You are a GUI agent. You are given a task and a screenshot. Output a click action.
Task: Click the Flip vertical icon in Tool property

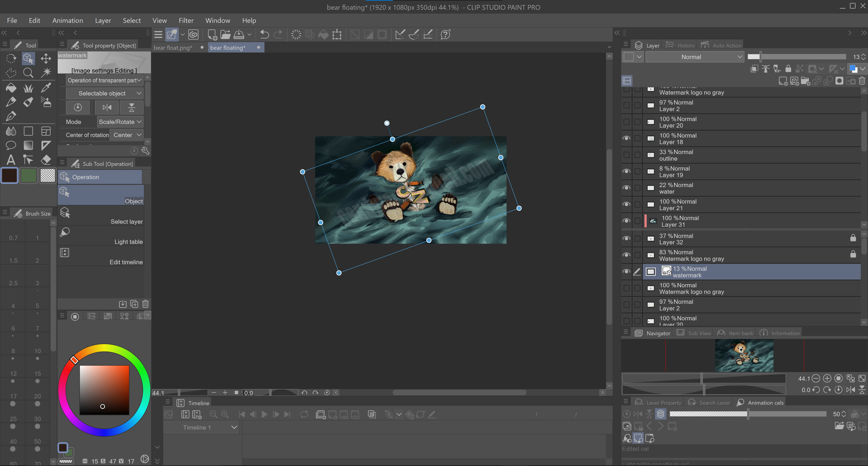coord(132,107)
